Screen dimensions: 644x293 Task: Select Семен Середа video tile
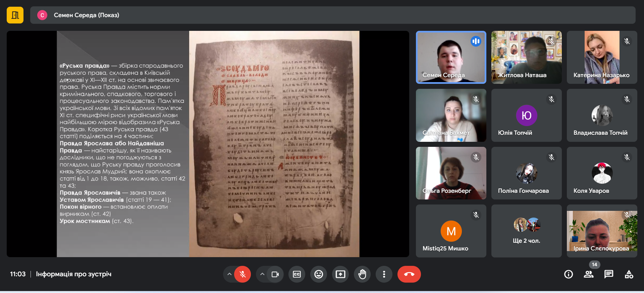[451, 57]
